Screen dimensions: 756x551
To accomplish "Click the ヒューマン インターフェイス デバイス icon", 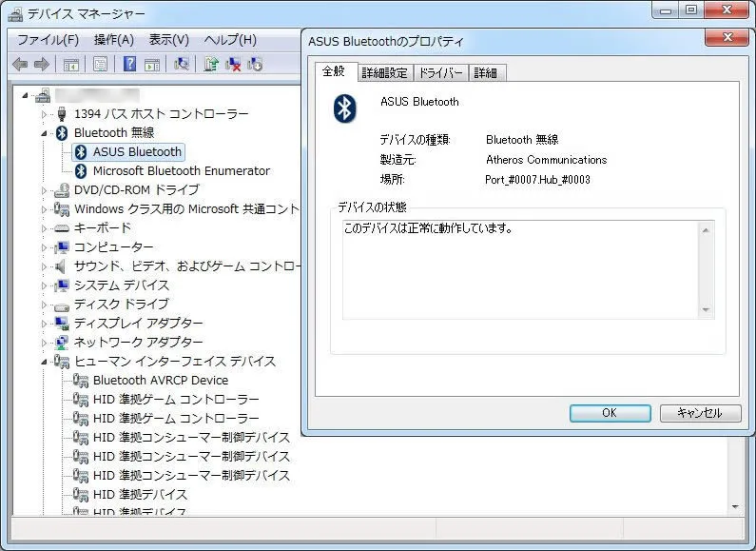I will point(62,362).
